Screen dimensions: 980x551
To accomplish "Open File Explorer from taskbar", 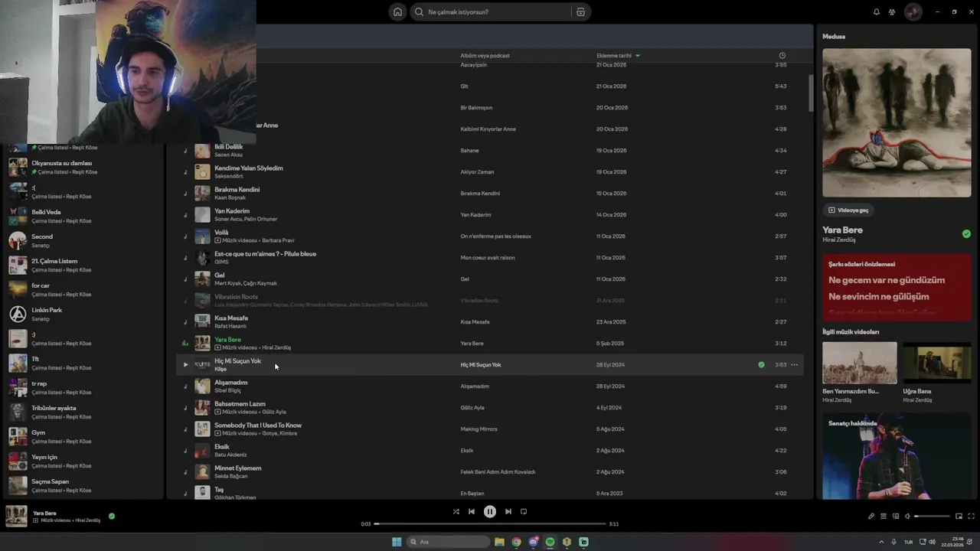I will (499, 542).
